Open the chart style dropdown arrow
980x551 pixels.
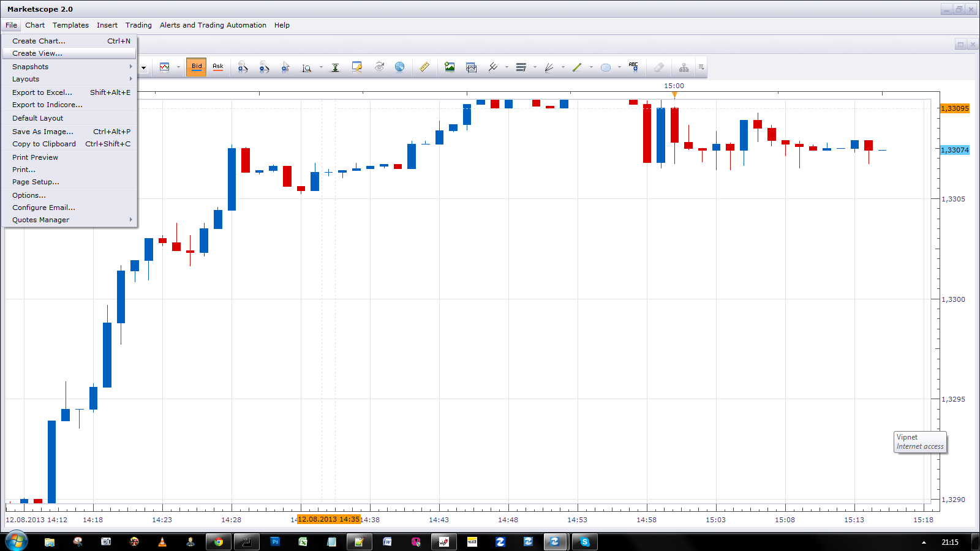(178, 67)
